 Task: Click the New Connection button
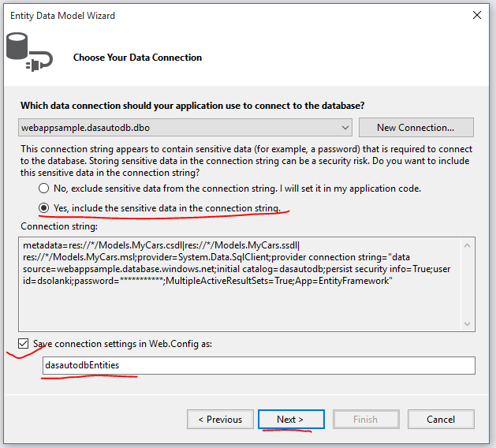416,128
